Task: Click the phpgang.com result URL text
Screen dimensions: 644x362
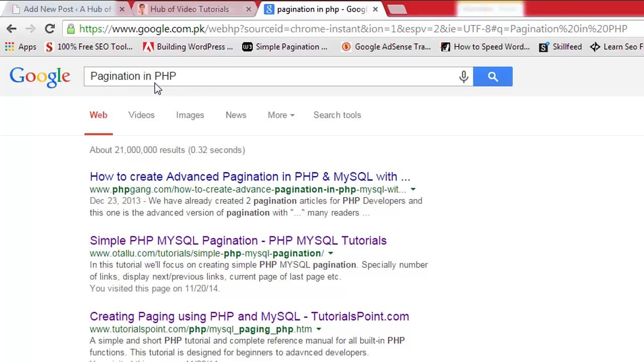Action: pos(248,190)
